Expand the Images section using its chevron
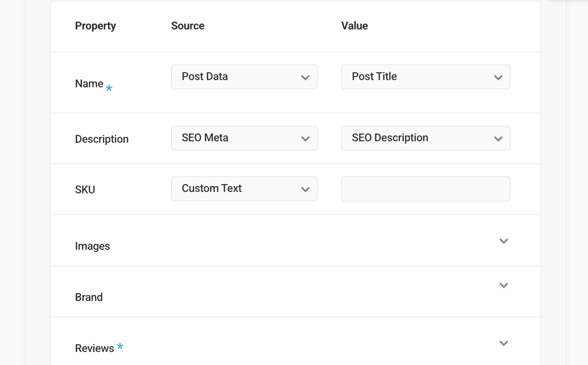The image size is (588, 365). (504, 241)
